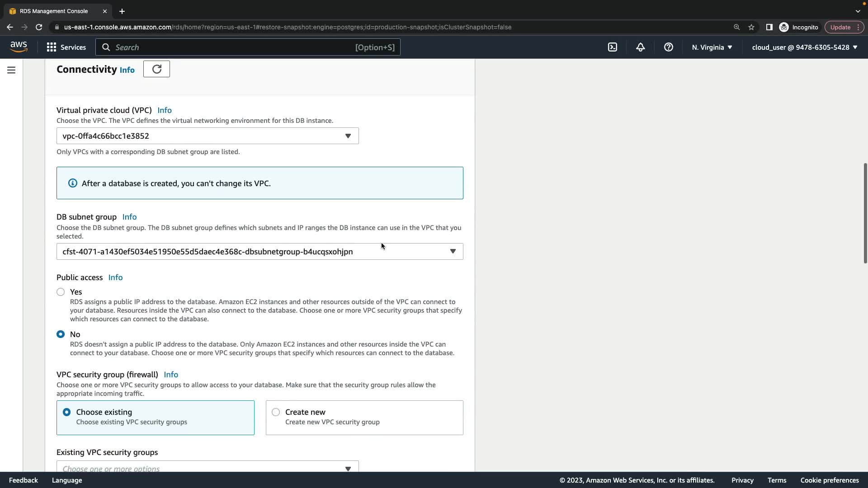Image resolution: width=868 pixels, height=488 pixels.
Task: Bookmark this page with the star icon
Action: tap(751, 27)
